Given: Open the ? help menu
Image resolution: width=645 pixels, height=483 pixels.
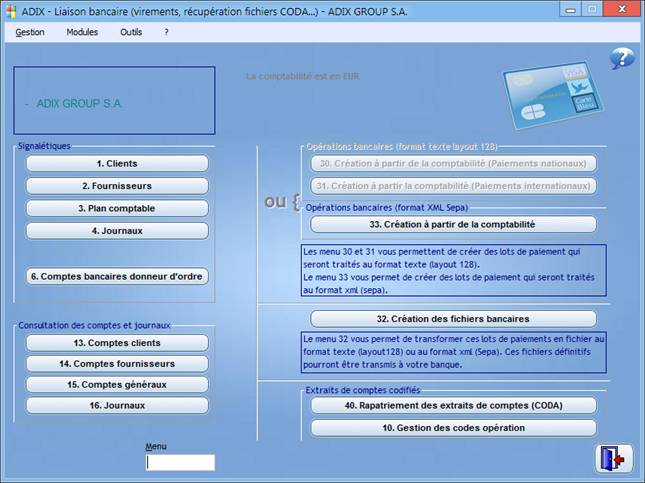Looking at the screenshot, I should click(166, 32).
